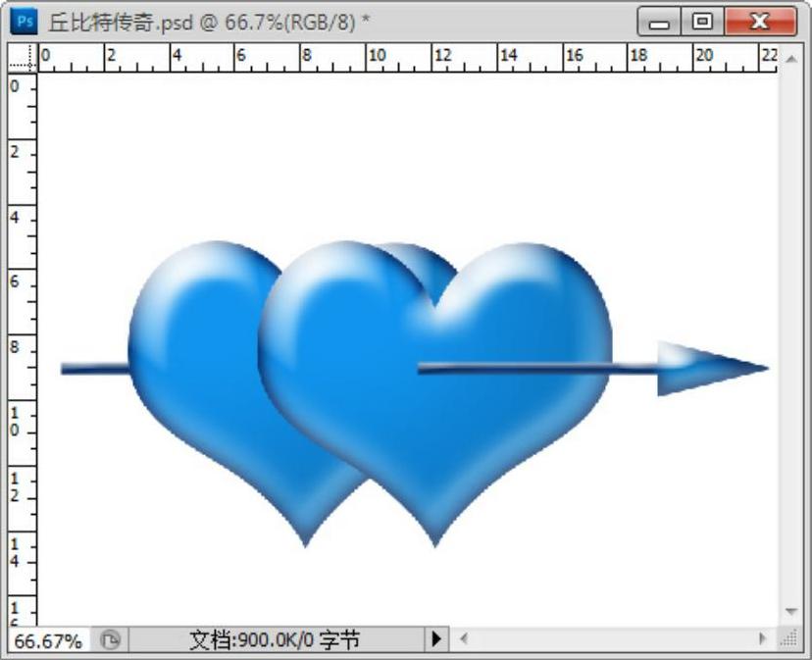This screenshot has width=812, height=660.
Task: Click the ruler origin corner box
Action: click(22, 60)
